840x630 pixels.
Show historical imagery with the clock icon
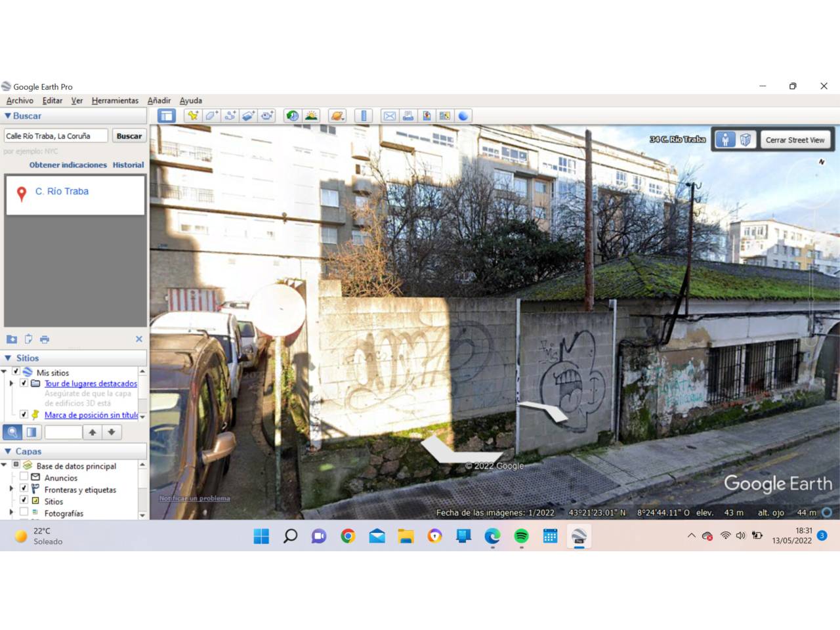293,116
